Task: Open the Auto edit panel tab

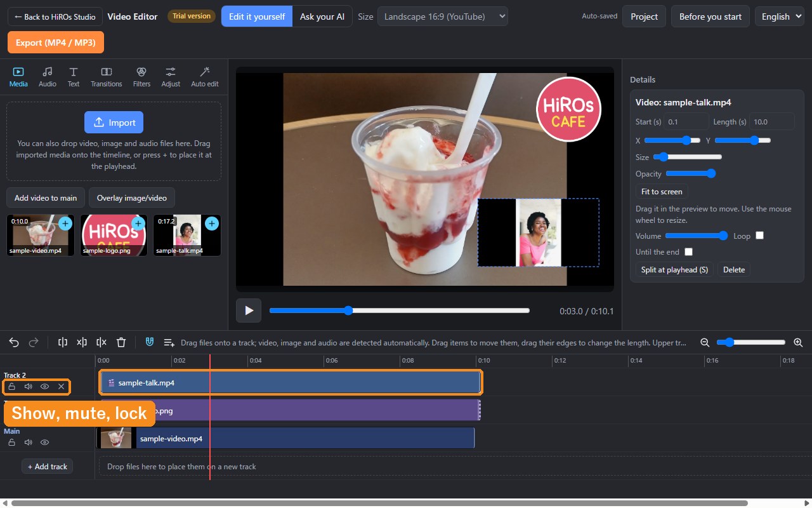Action: [205, 77]
